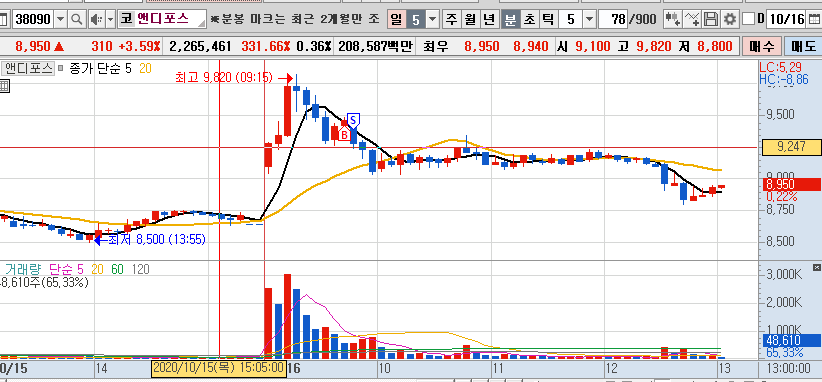Click the 매수 buy button
822x382 pixels.
tap(762, 47)
